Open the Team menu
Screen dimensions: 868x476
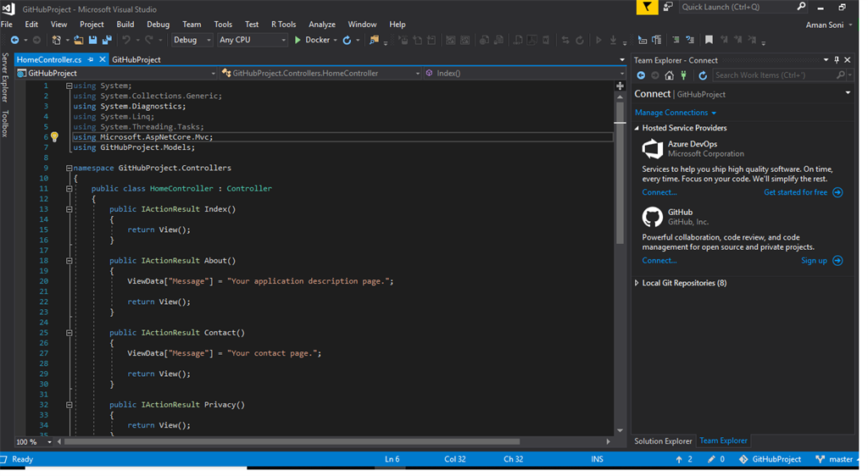pyautogui.click(x=192, y=25)
